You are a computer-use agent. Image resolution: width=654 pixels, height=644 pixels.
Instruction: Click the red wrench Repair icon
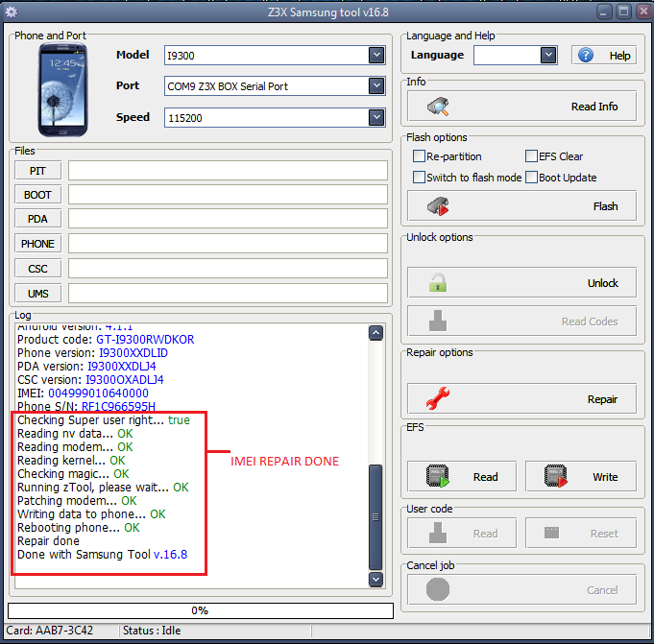(x=438, y=398)
